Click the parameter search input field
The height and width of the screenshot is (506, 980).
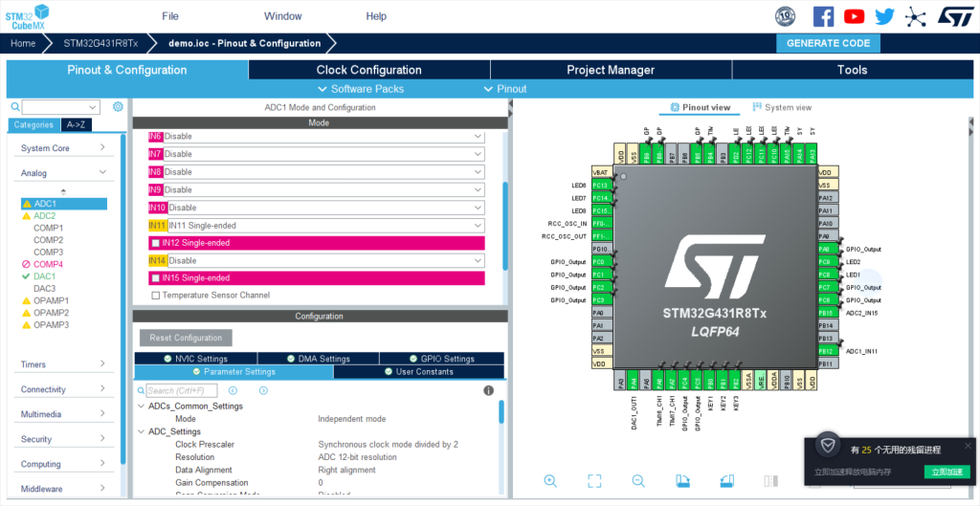181,390
